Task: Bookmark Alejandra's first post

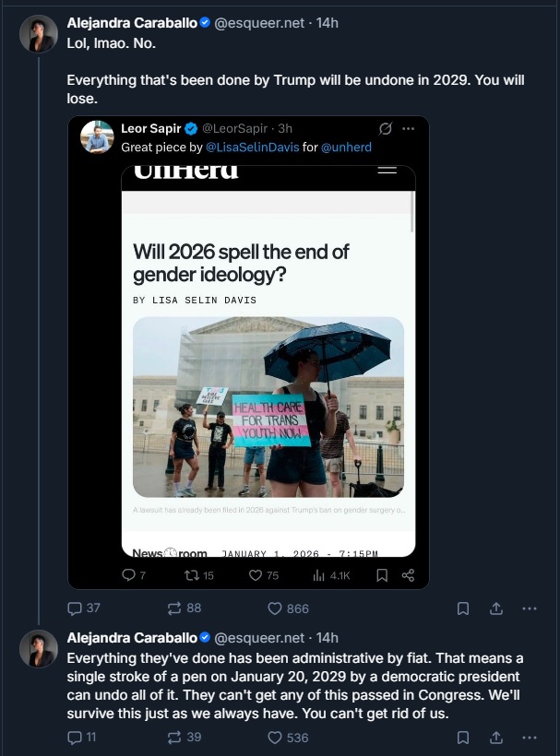Action: coord(463,608)
